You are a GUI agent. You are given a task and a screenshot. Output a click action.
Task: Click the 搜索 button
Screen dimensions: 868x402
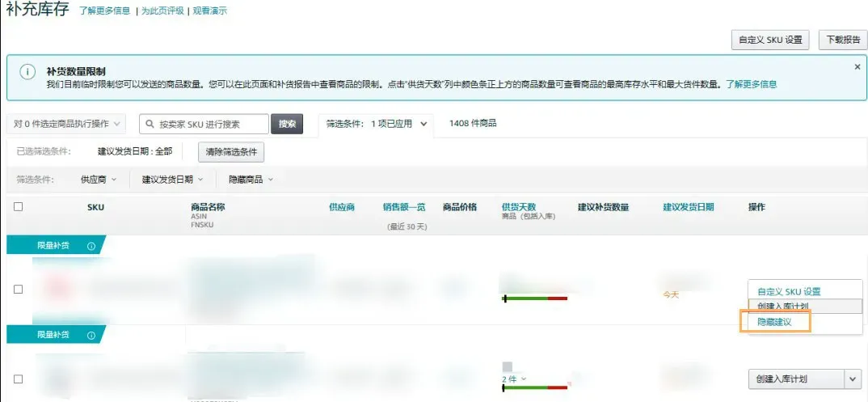point(287,124)
